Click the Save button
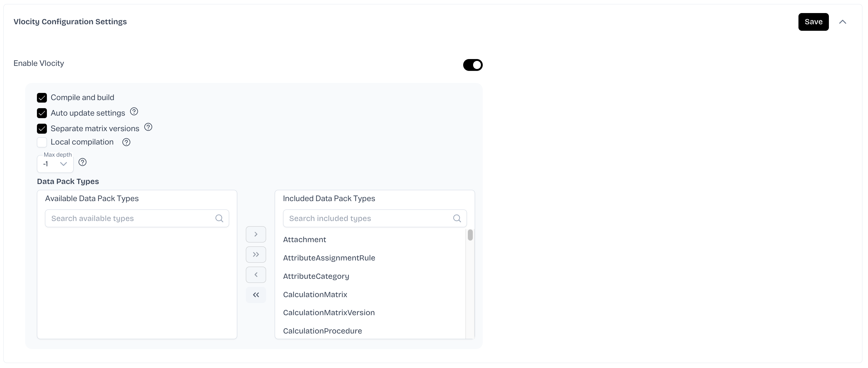Image resolution: width=868 pixels, height=368 pixels. pos(813,22)
